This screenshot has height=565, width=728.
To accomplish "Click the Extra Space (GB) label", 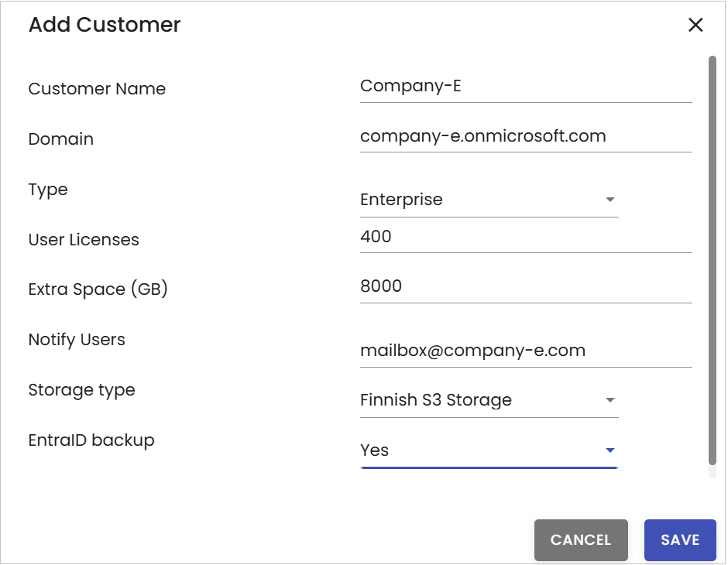I will pyautogui.click(x=98, y=289).
